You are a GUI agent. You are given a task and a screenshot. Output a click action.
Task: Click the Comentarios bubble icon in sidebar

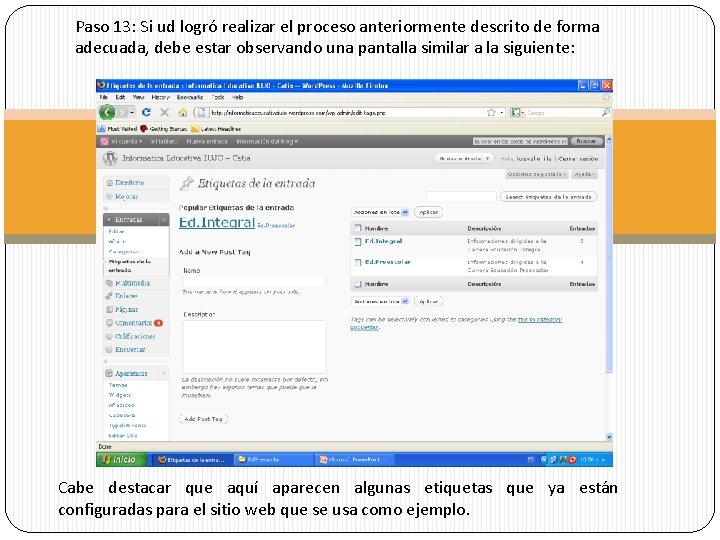pyautogui.click(x=109, y=323)
